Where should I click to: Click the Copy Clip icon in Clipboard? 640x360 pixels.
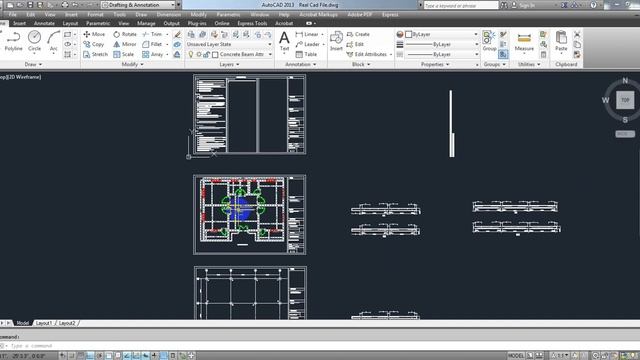point(577,44)
